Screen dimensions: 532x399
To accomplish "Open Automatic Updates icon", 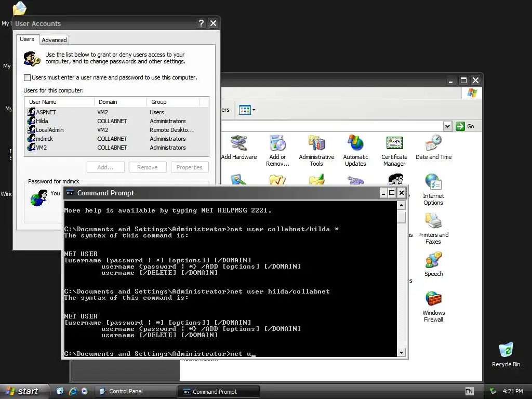I will tap(355, 150).
